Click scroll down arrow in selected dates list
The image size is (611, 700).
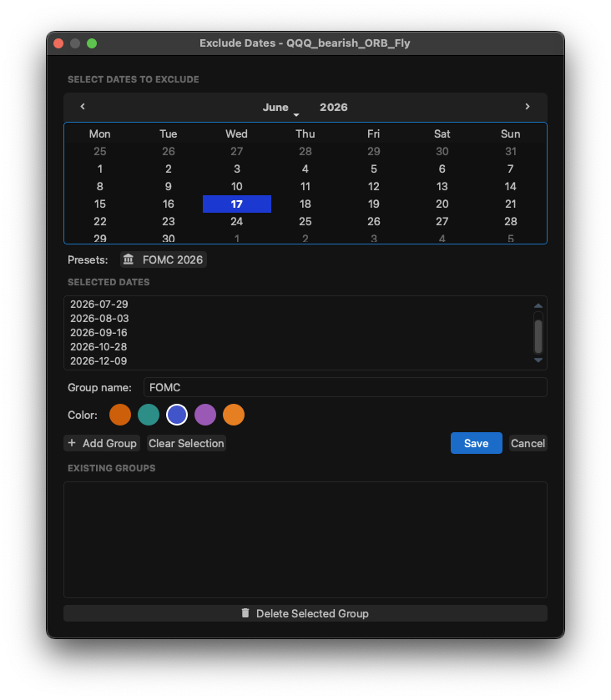[x=538, y=360]
